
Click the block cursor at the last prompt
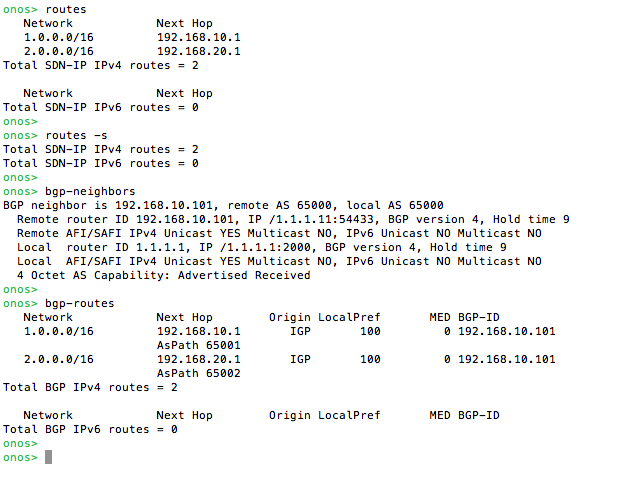click(x=48, y=457)
